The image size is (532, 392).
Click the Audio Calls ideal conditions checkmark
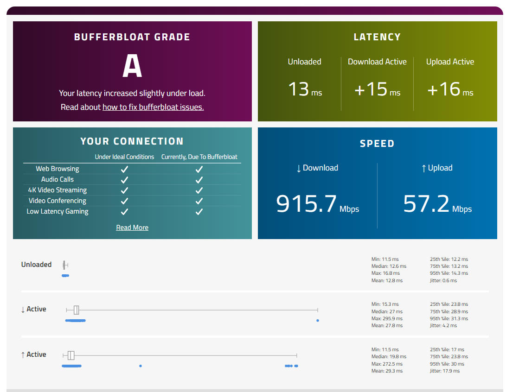(x=124, y=180)
